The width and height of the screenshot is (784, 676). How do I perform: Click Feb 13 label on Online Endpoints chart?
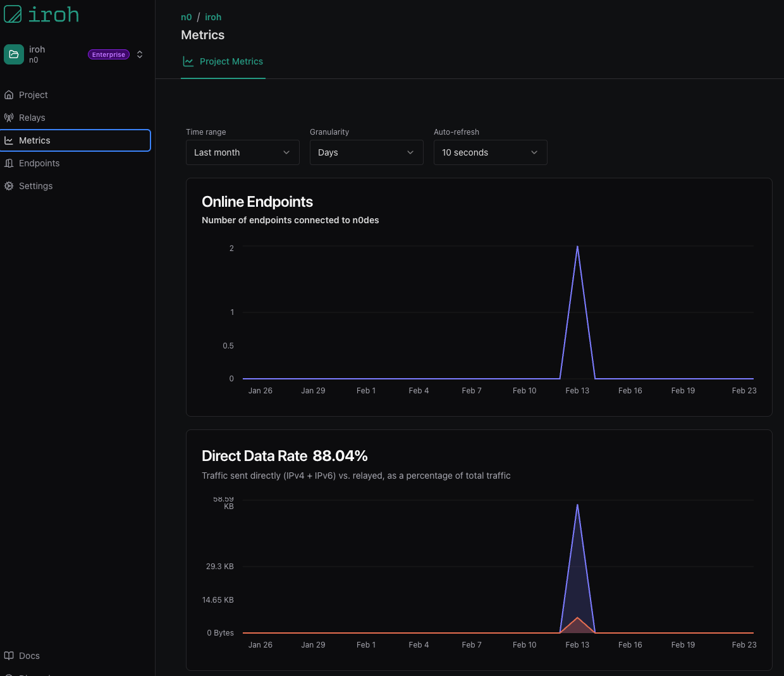pyautogui.click(x=577, y=391)
